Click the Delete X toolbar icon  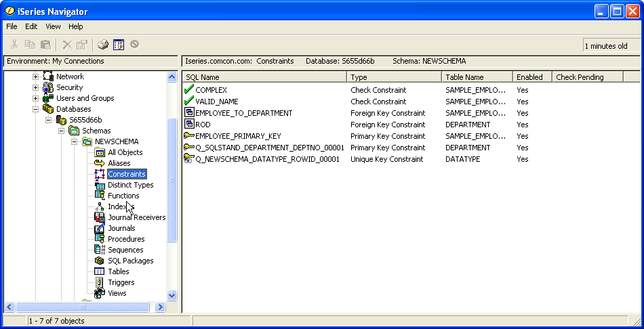tap(67, 44)
